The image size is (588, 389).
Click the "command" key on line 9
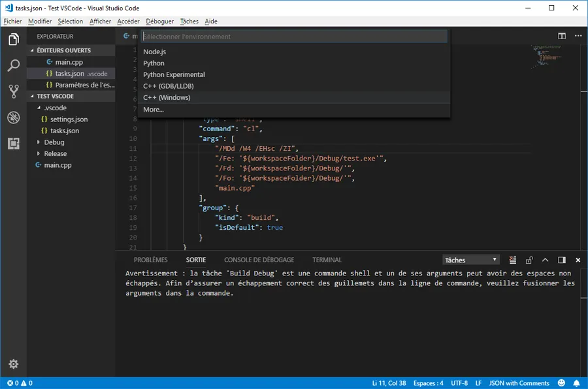pos(217,129)
